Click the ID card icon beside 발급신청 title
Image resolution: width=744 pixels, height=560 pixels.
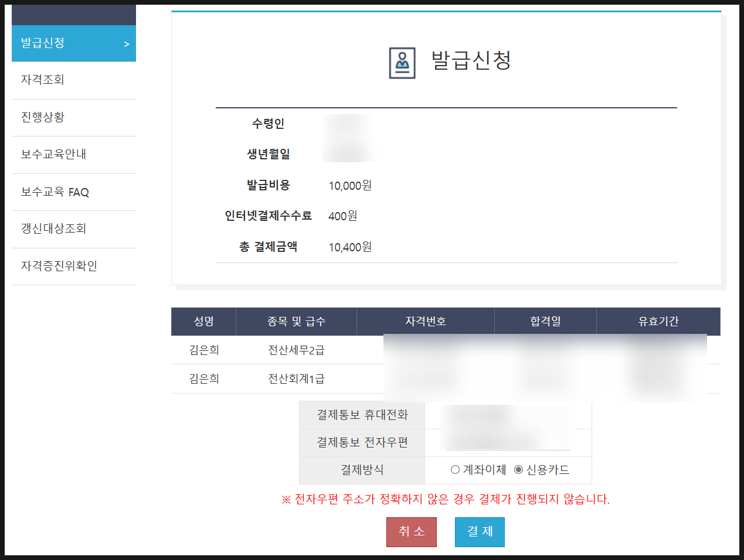coord(402,63)
